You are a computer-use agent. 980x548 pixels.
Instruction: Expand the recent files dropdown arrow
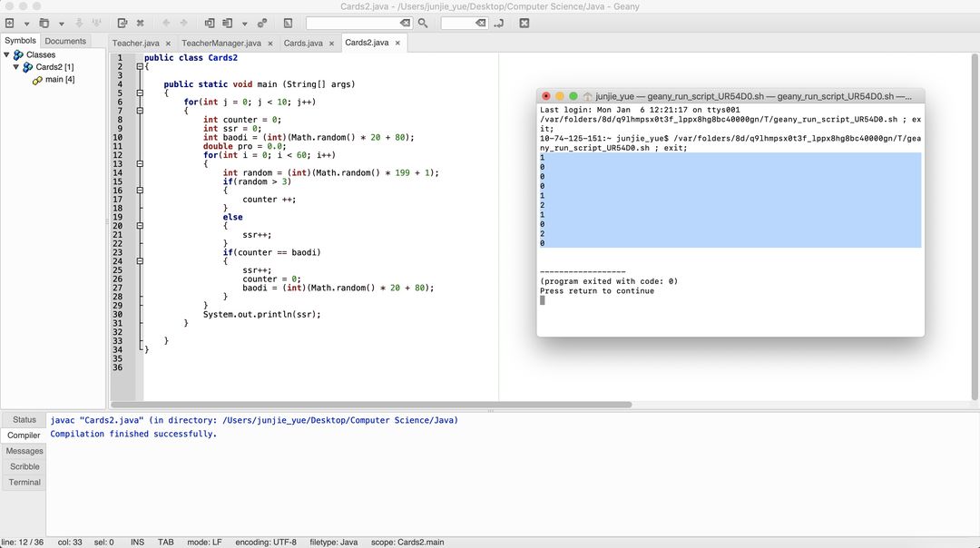[x=62, y=24]
